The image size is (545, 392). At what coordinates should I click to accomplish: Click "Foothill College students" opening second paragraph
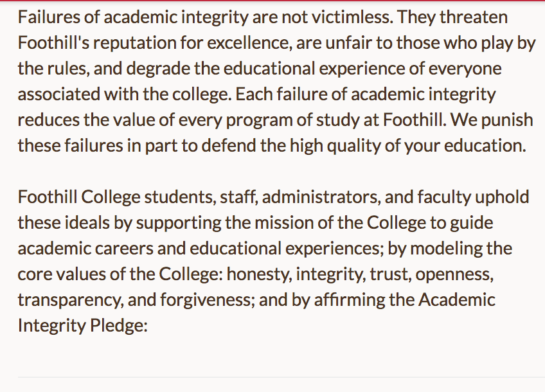click(114, 197)
